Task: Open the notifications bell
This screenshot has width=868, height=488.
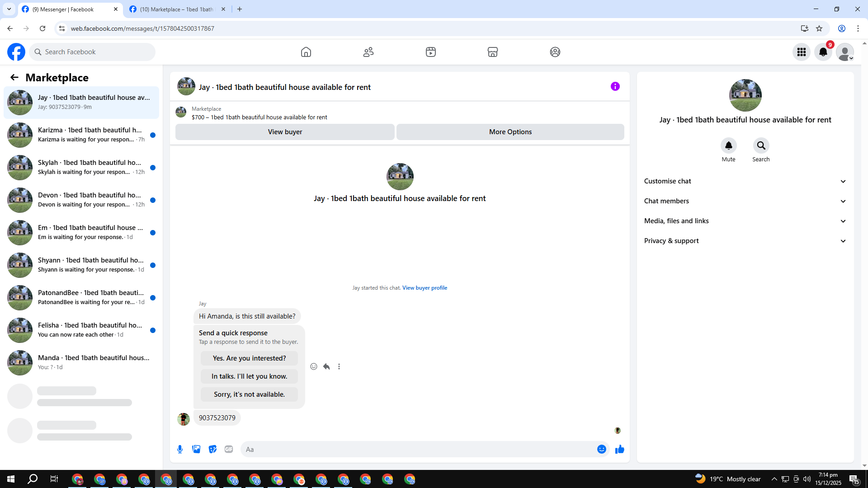Action: pyautogui.click(x=823, y=52)
